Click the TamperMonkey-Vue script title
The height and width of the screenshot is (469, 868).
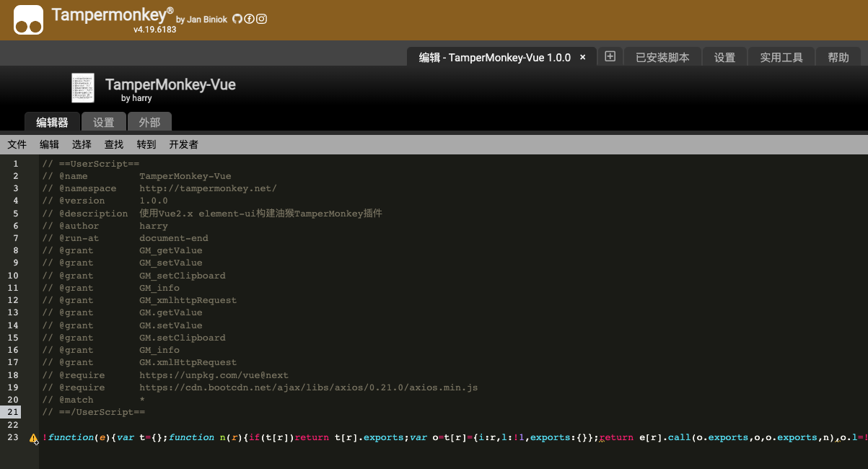coord(170,84)
